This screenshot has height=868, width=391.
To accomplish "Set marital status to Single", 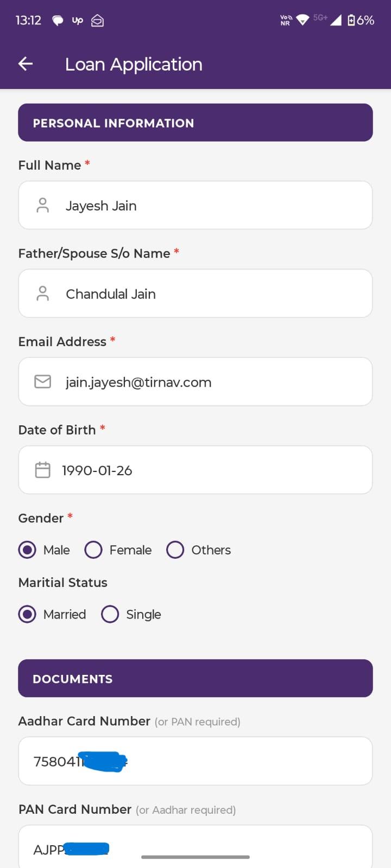I will point(110,614).
